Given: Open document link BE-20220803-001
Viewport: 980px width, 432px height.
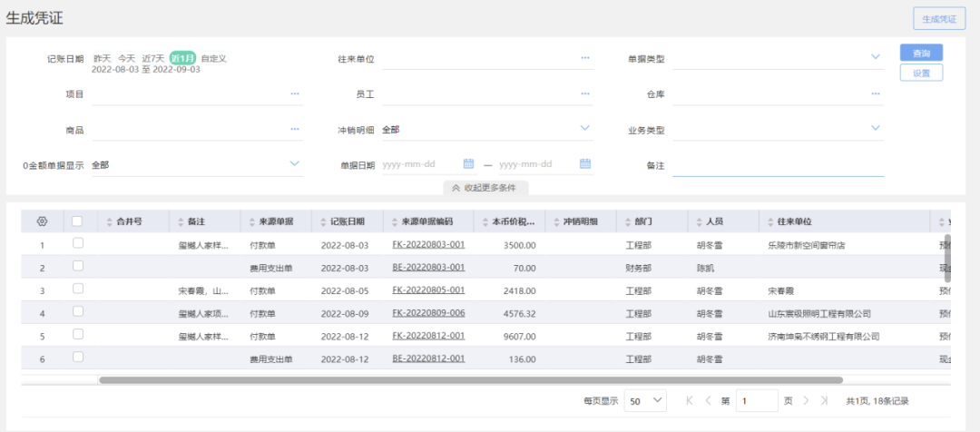Looking at the screenshot, I should coord(428,267).
